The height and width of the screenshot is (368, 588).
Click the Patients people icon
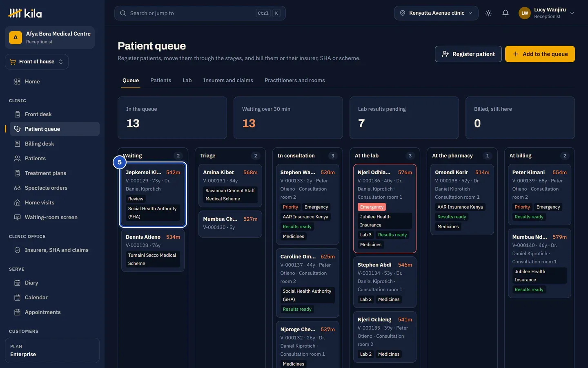pyautogui.click(x=17, y=158)
